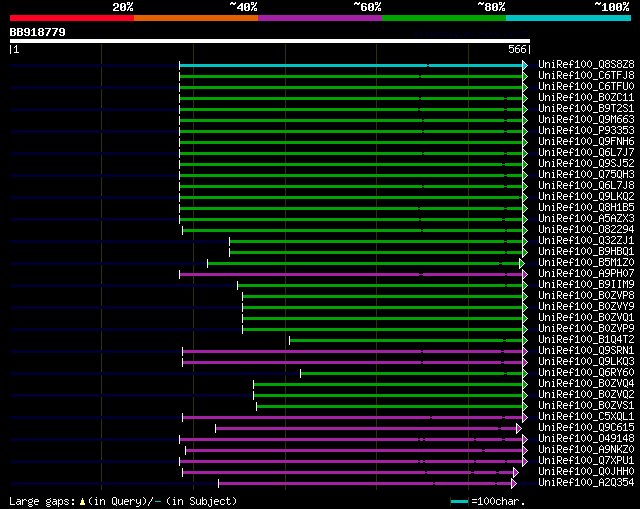This screenshot has height=509, width=640.
Task: Click the UniRef100_Q9C615 label
Action: click(x=586, y=428)
